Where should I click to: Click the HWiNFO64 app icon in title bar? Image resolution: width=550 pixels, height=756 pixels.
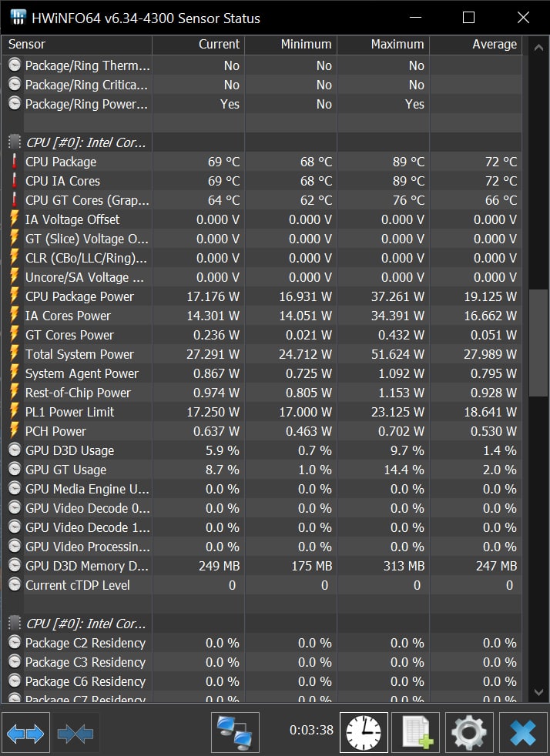pos(18,18)
